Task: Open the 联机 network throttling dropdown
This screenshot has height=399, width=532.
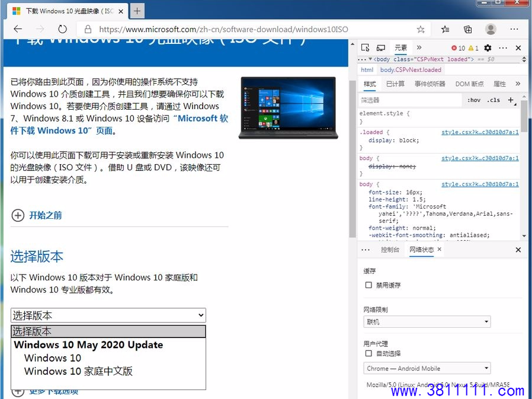Action: click(427, 321)
